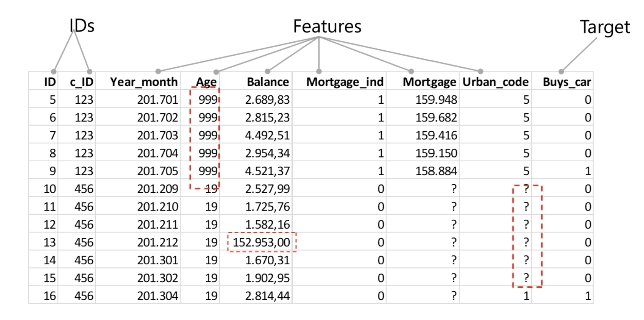The image size is (644, 320).
Task: Select Mortgage cell 159.416
Action: 436,136
